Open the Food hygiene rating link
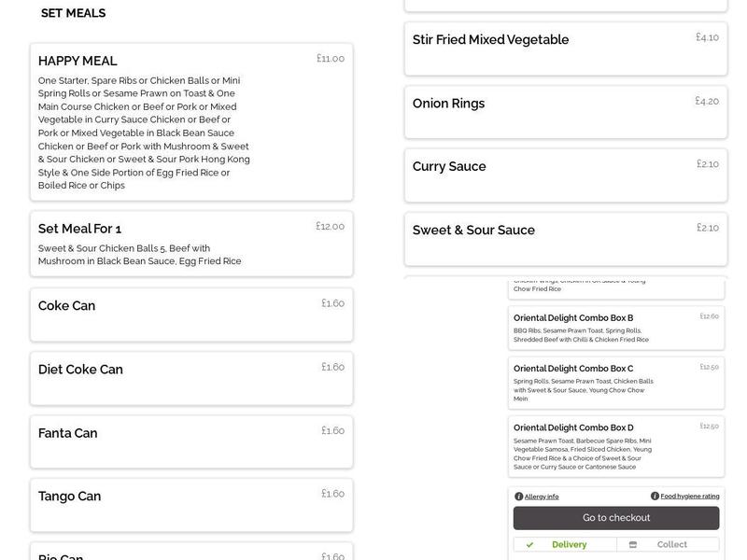 689,497
